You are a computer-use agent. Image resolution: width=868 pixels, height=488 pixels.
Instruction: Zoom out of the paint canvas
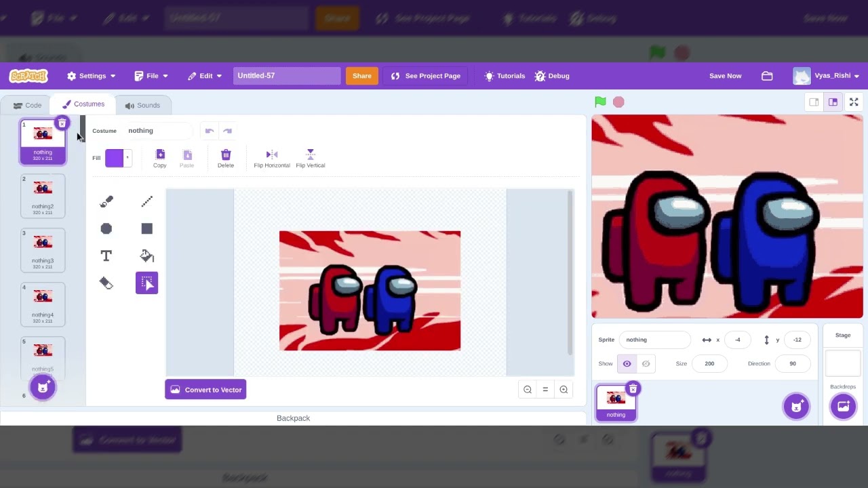528,389
